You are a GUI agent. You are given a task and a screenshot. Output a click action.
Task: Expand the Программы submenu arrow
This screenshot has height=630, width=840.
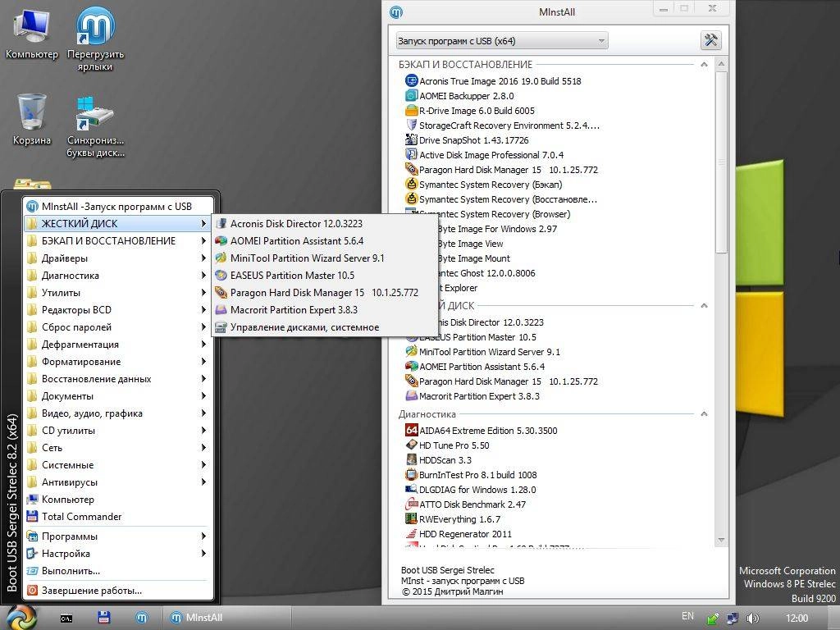[203, 536]
